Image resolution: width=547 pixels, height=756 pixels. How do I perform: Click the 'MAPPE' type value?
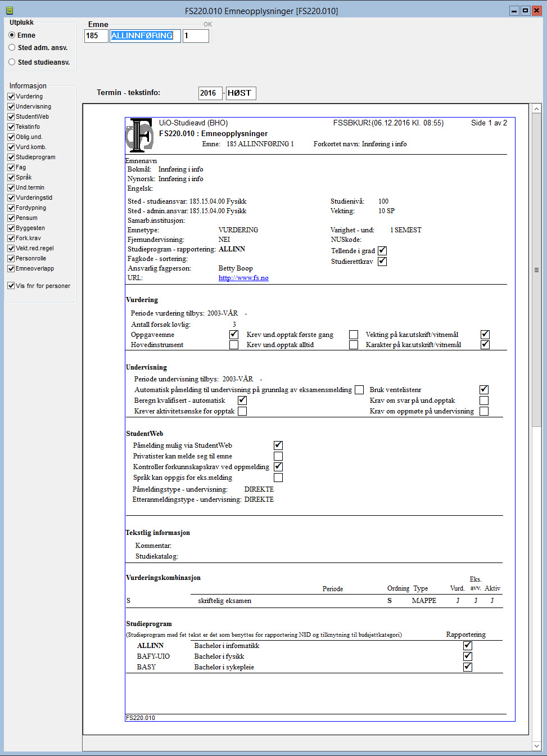pyautogui.click(x=424, y=601)
